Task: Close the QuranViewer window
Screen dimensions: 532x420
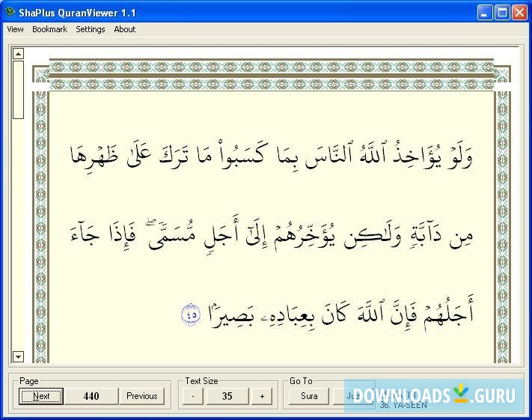Action: tap(519, 13)
